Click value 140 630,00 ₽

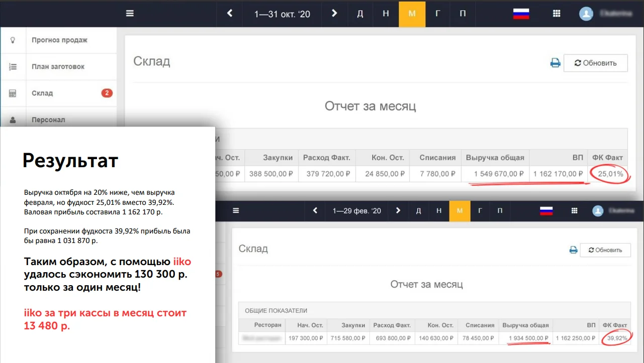[436, 338]
